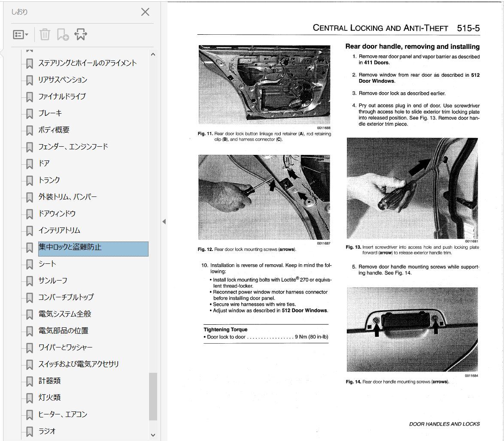The image size is (504, 441).
Task: Go to bookmark 電気システム全般
Action: [x=64, y=314]
